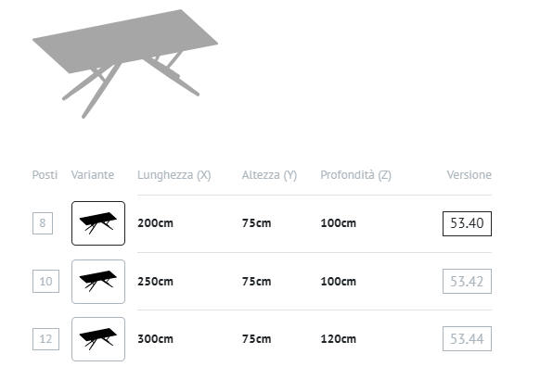
Task: Click the 120cm depth value
Action: (339, 339)
